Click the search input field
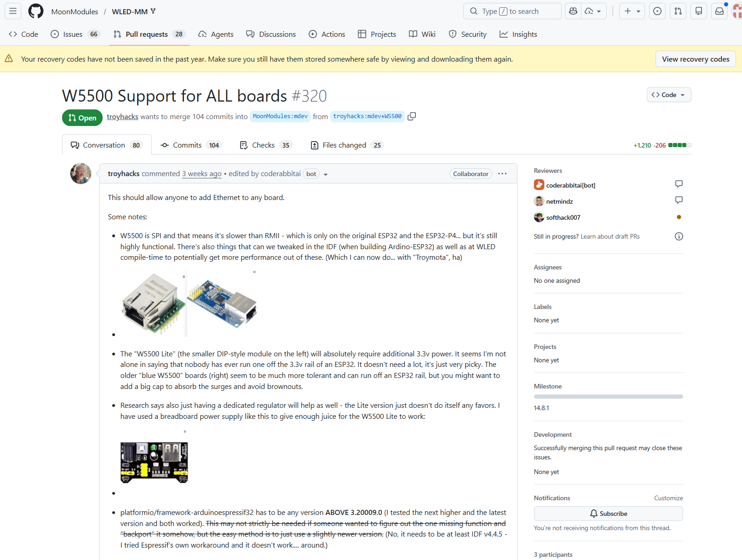Screen dimensions: 742x560 point(512,11)
